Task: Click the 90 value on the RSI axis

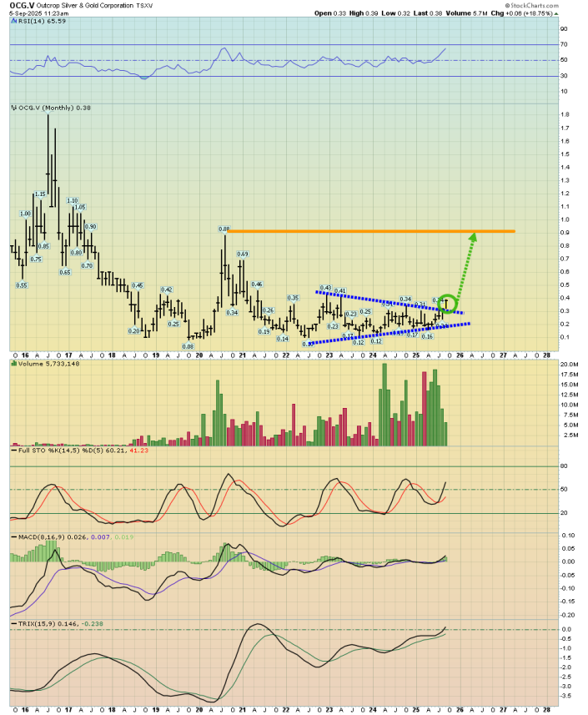Action: 564,29
